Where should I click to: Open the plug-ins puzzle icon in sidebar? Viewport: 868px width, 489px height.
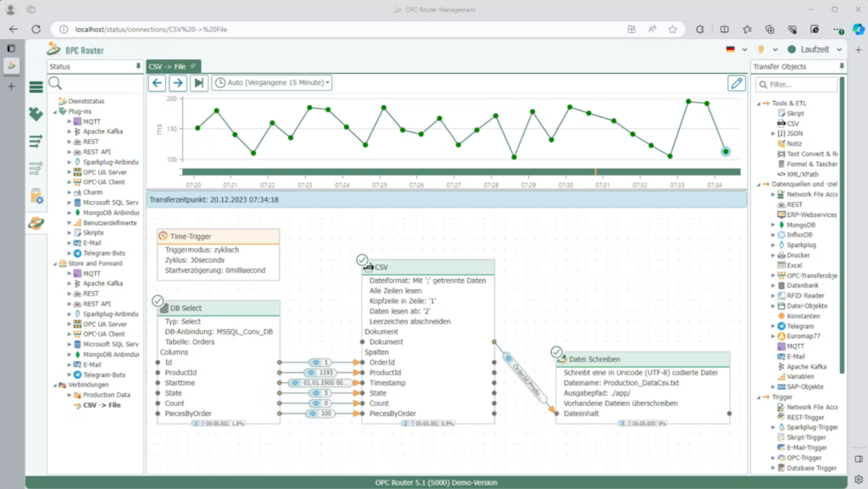pos(36,114)
